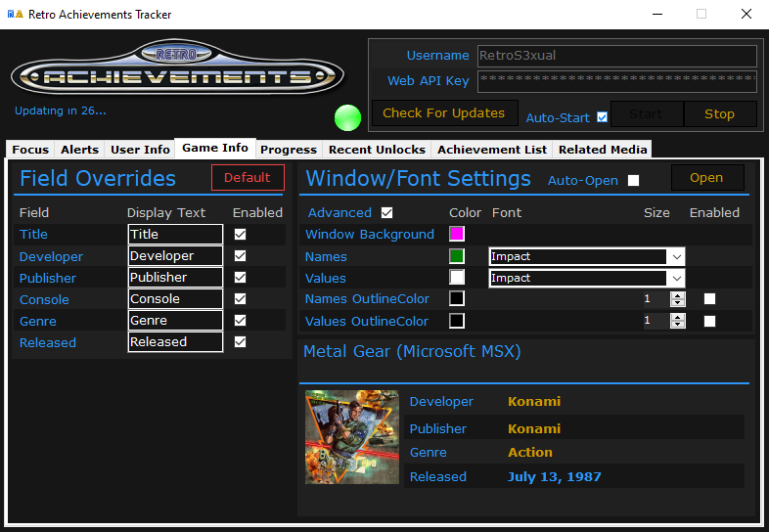Switch to the Alerts tab
The width and height of the screenshot is (769, 532).
pos(79,150)
